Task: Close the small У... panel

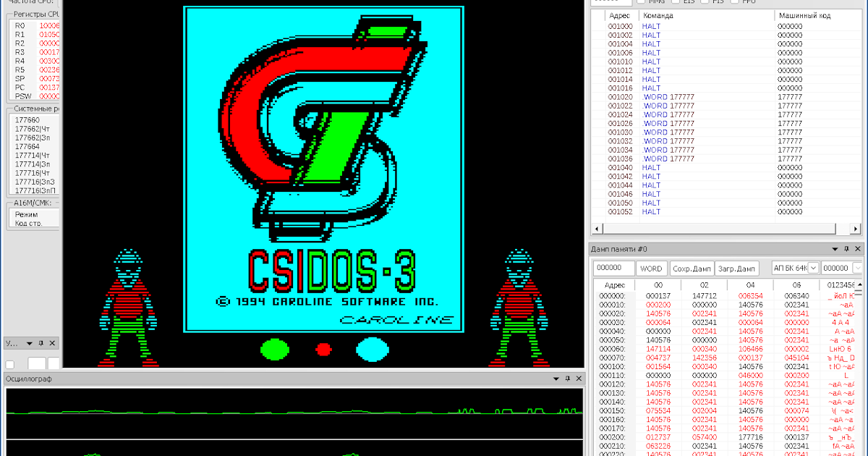Action: pyautogui.click(x=53, y=343)
